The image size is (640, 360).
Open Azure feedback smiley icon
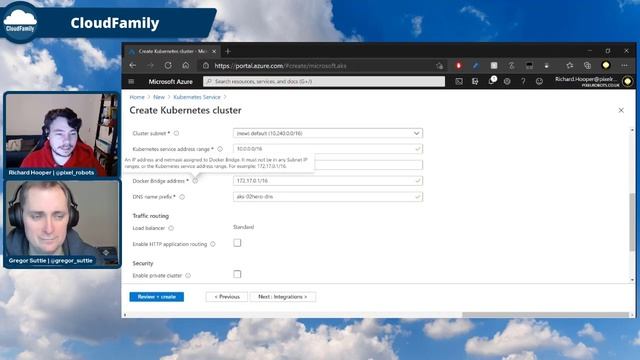click(x=539, y=81)
